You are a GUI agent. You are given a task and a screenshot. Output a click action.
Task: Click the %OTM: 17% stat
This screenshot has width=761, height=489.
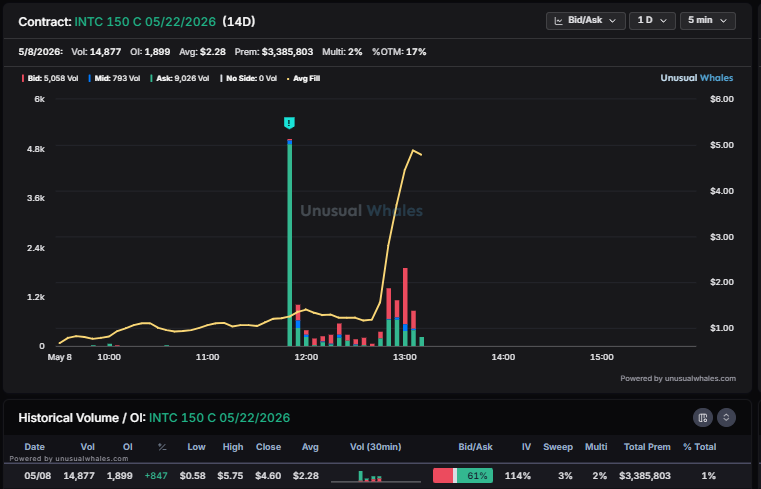pyautogui.click(x=399, y=51)
